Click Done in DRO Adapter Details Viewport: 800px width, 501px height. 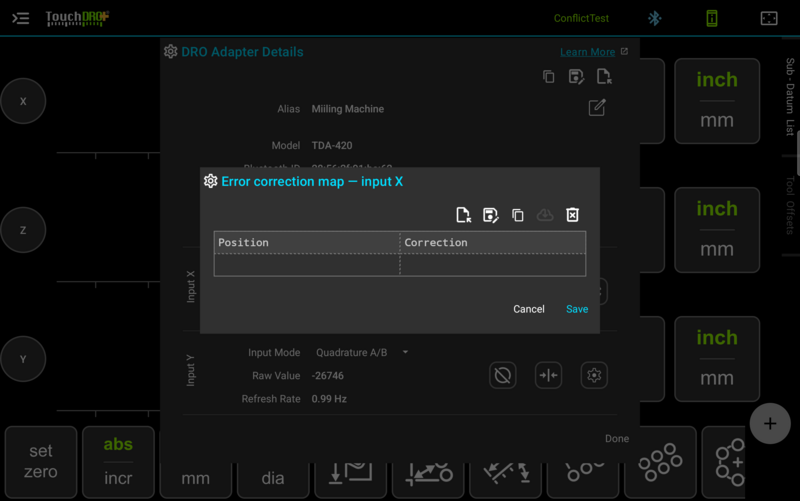pyautogui.click(x=617, y=439)
